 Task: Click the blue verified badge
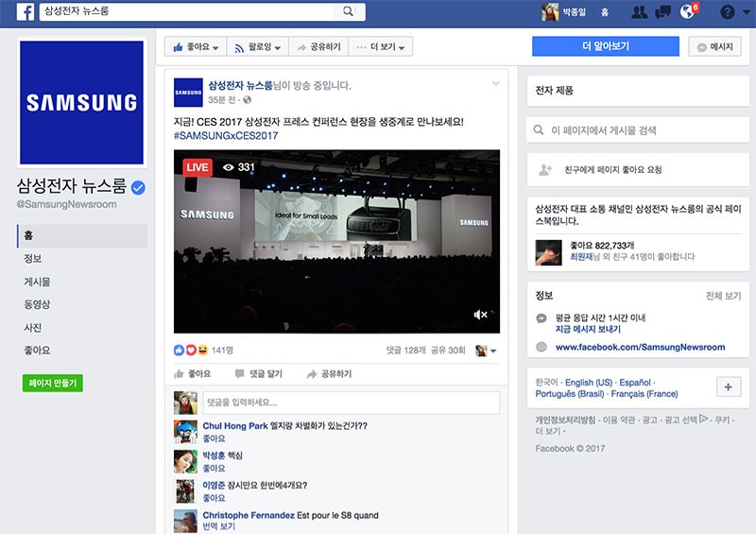pyautogui.click(x=138, y=188)
